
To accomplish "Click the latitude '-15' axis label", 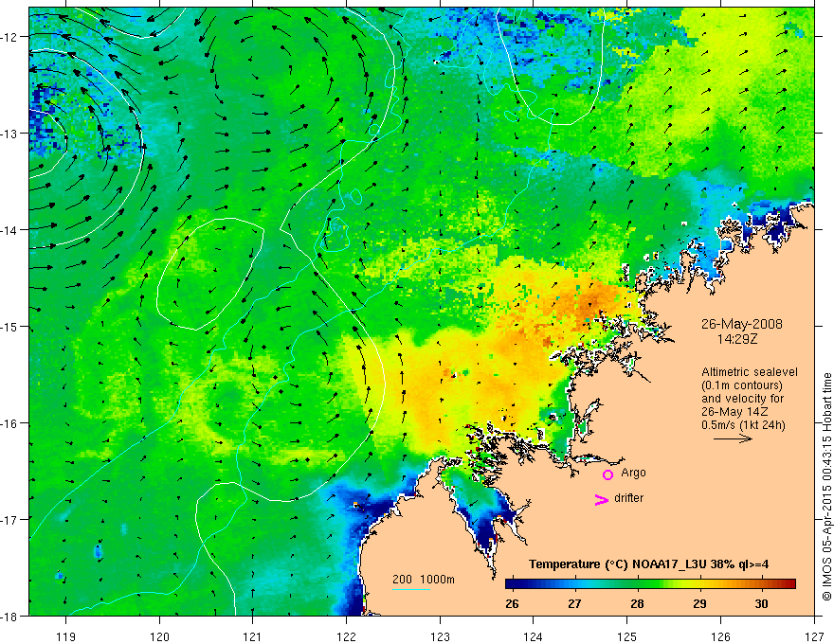I will [10, 326].
